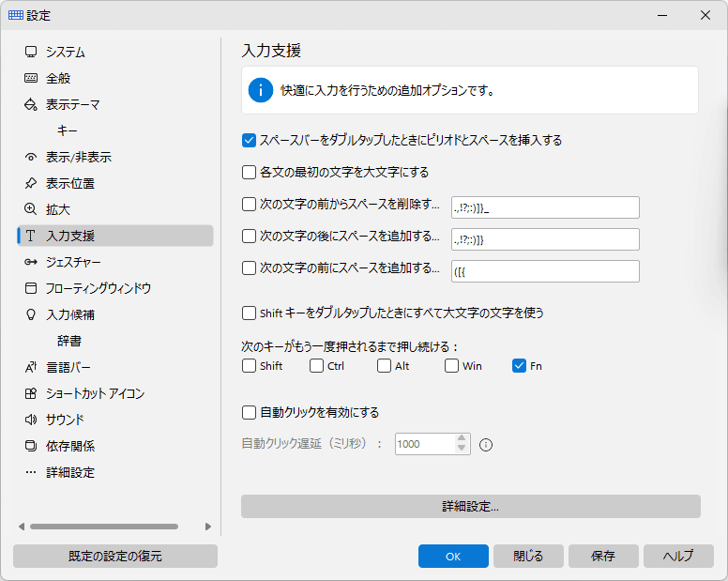Uncheck the space bar double-tap period option
The height and width of the screenshot is (581, 728).
pyautogui.click(x=249, y=140)
